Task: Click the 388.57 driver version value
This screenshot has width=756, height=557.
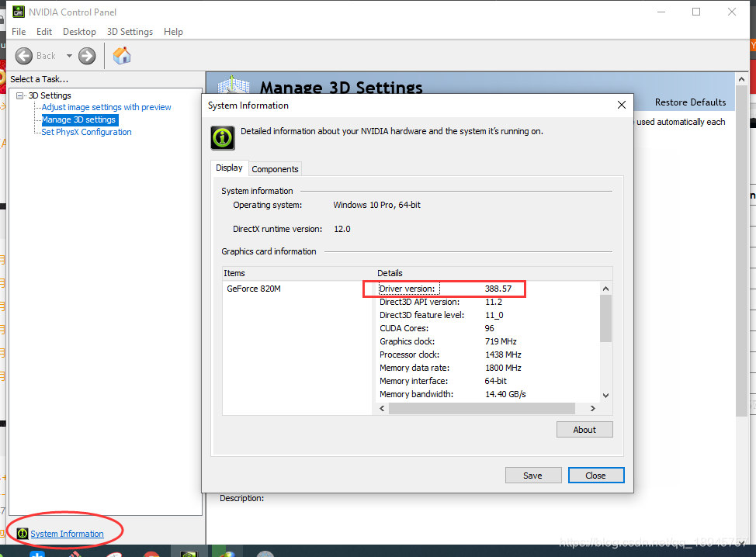Action: tap(498, 289)
